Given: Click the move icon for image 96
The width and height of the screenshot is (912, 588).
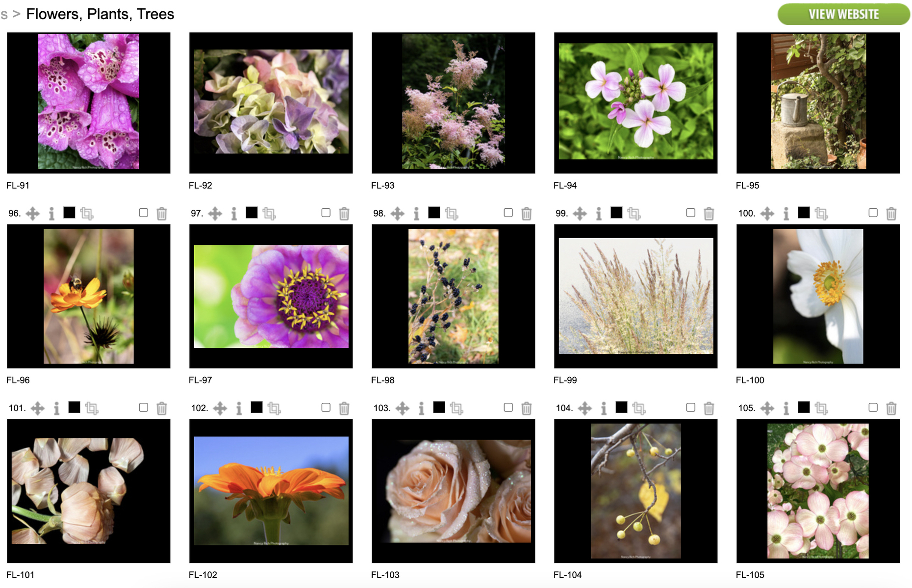Looking at the screenshot, I should 33,214.
